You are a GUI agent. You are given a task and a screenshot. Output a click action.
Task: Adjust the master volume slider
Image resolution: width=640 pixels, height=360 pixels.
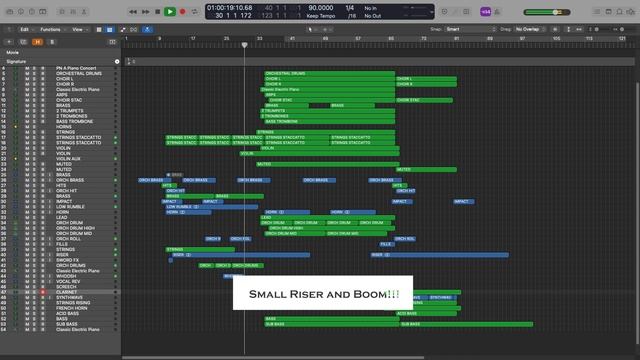(547, 12)
